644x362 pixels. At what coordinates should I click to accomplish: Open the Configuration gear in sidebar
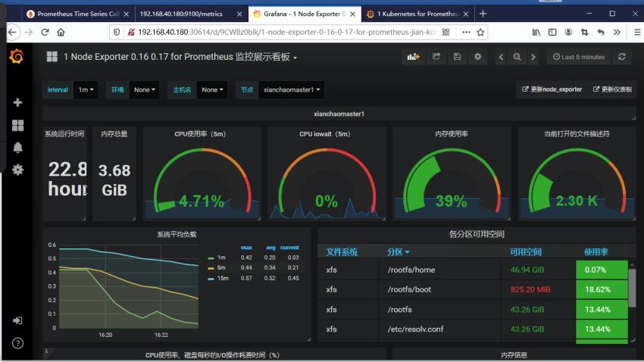tap(17, 170)
